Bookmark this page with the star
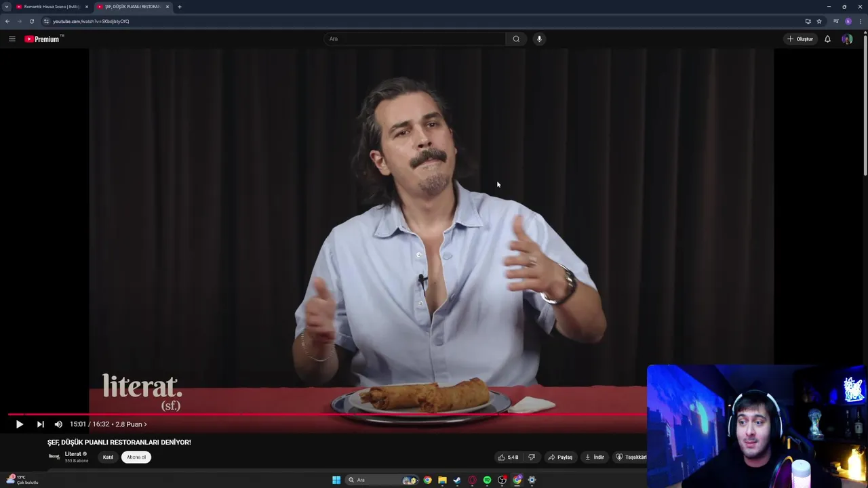 click(819, 21)
